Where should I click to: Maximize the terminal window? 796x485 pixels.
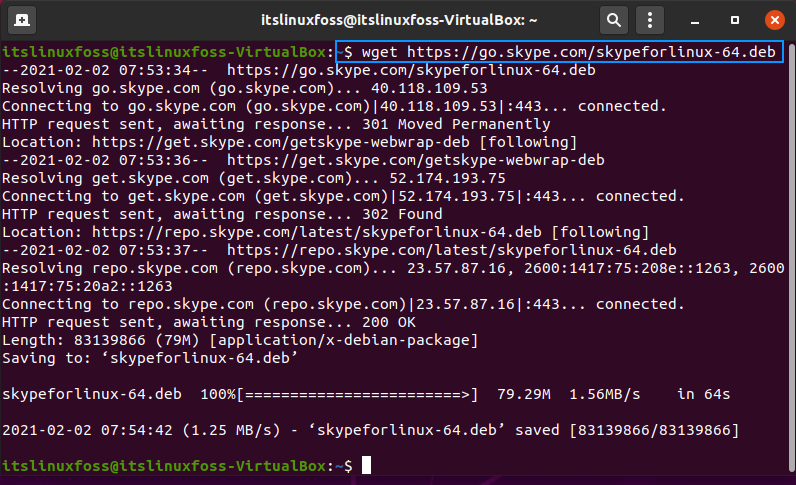pyautogui.click(x=735, y=20)
